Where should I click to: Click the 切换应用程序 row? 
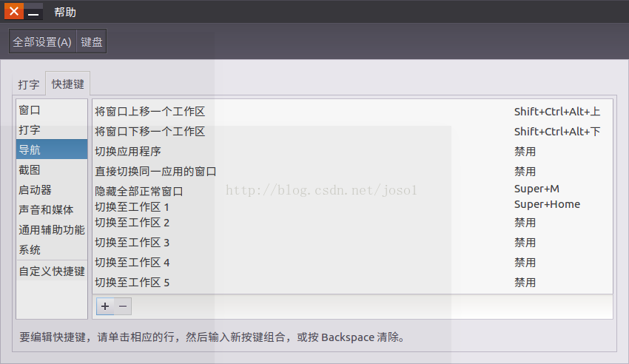pyautogui.click(x=352, y=152)
